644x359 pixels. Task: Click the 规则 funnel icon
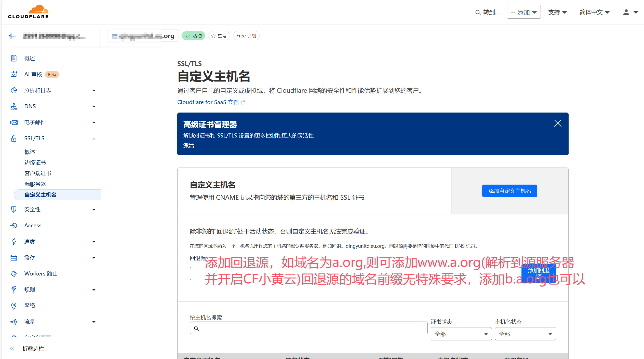tap(14, 290)
